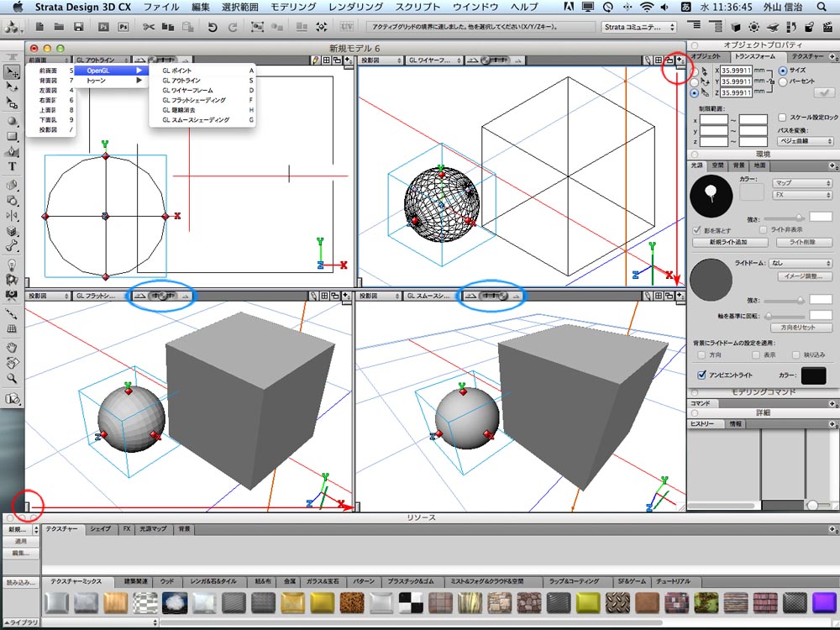840x630 pixels.
Task: Select the arrow Move/Select tool
Action: tap(12, 72)
